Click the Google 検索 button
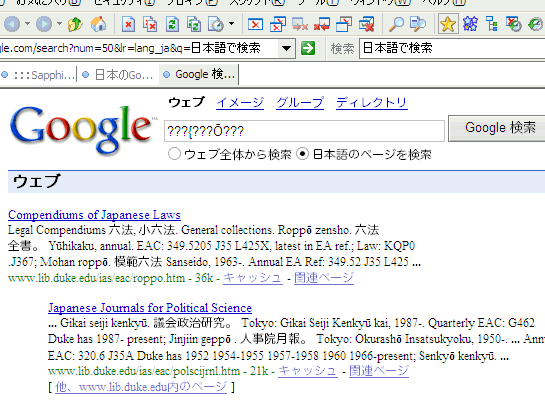 click(x=498, y=128)
